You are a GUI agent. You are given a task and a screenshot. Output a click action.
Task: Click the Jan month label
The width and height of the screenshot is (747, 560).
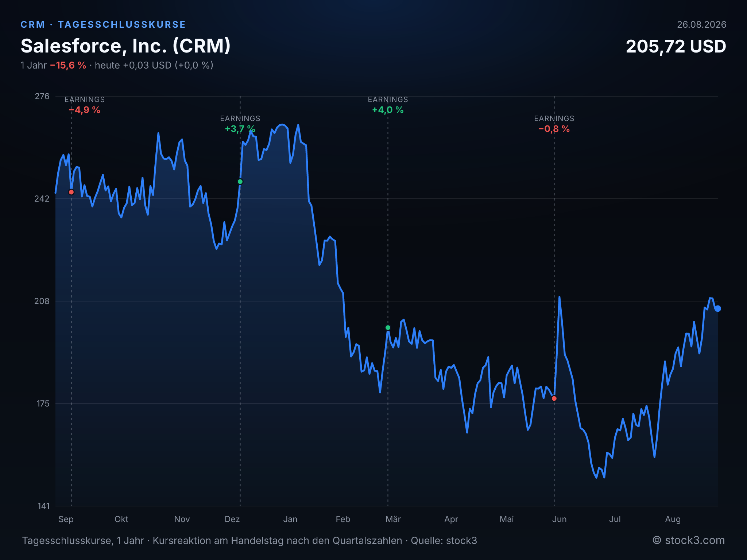coord(290,519)
